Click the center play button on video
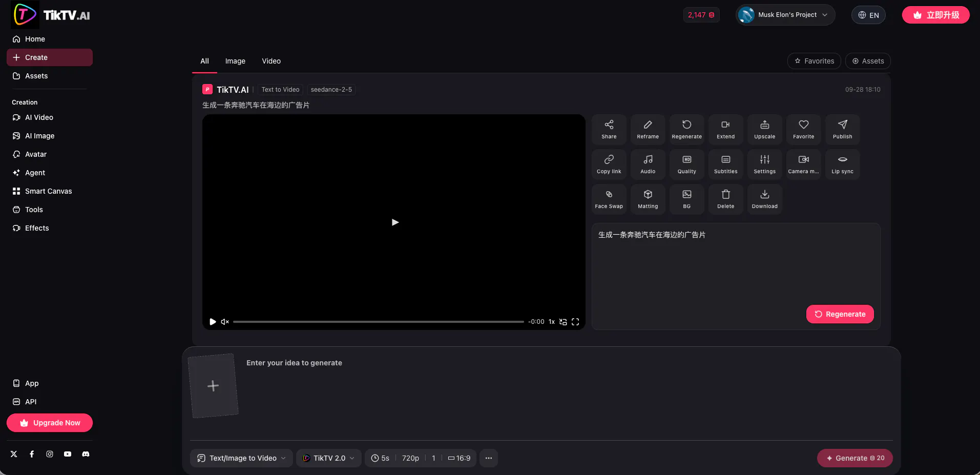 (x=395, y=222)
